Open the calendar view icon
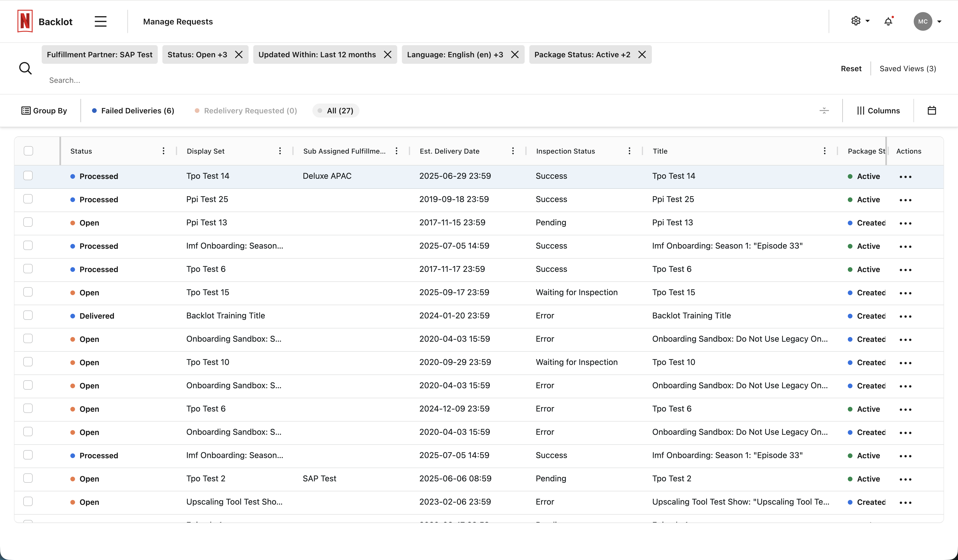This screenshot has width=958, height=560. click(932, 110)
